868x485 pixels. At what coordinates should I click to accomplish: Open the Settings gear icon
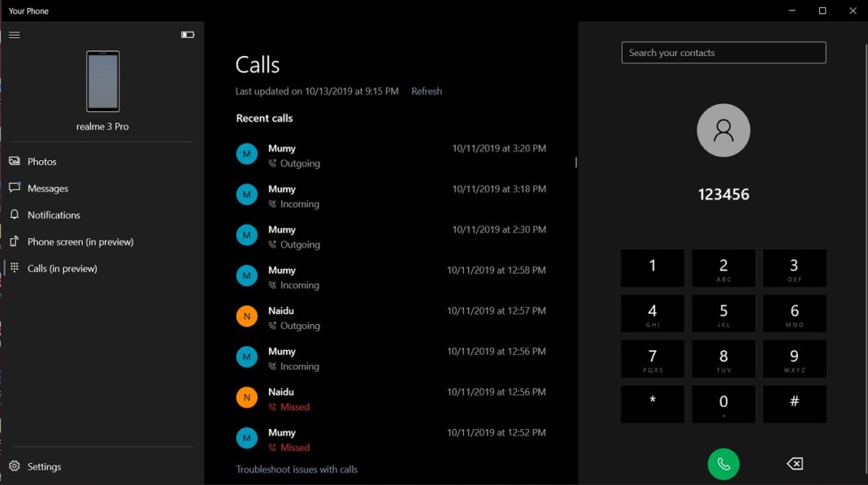pyautogui.click(x=14, y=466)
